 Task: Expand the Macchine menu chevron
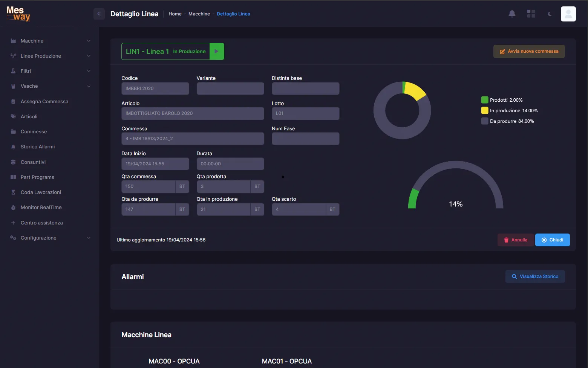click(89, 41)
